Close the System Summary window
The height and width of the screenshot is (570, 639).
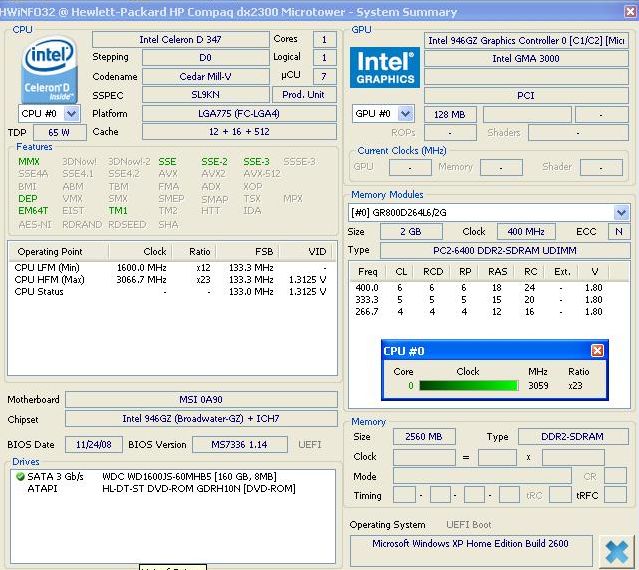click(x=631, y=11)
